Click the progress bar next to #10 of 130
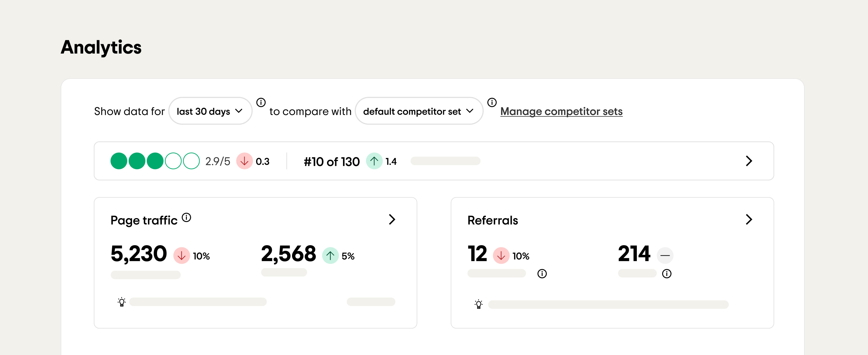The height and width of the screenshot is (355, 868). [x=445, y=161]
